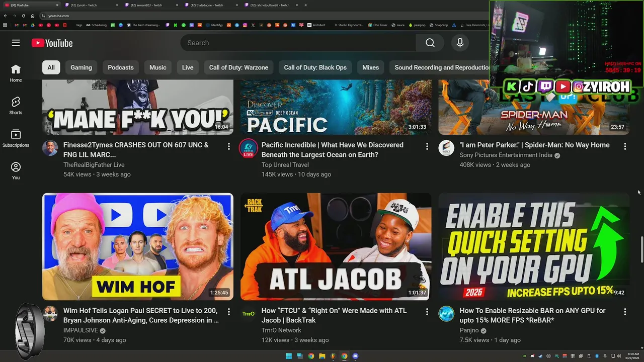Go to Home in the sidebar
The image size is (644, 362).
click(16, 73)
